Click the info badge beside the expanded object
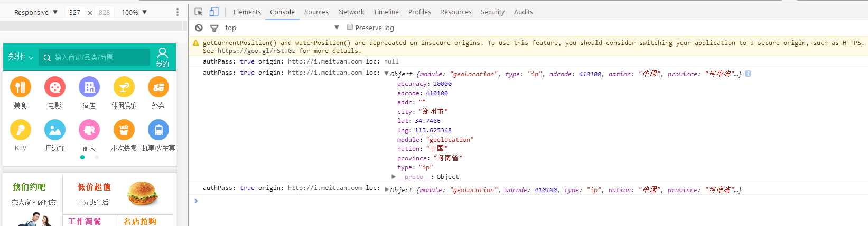The image size is (868, 226). pos(748,74)
